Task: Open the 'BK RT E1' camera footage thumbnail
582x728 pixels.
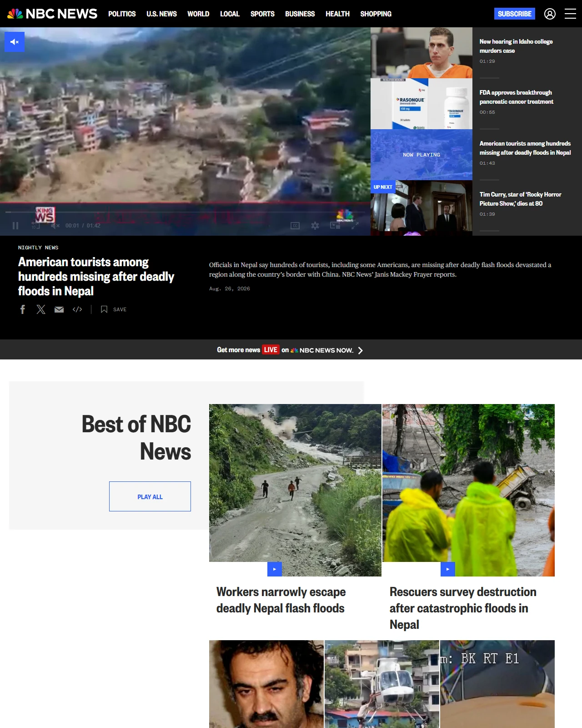Action: 497,684
